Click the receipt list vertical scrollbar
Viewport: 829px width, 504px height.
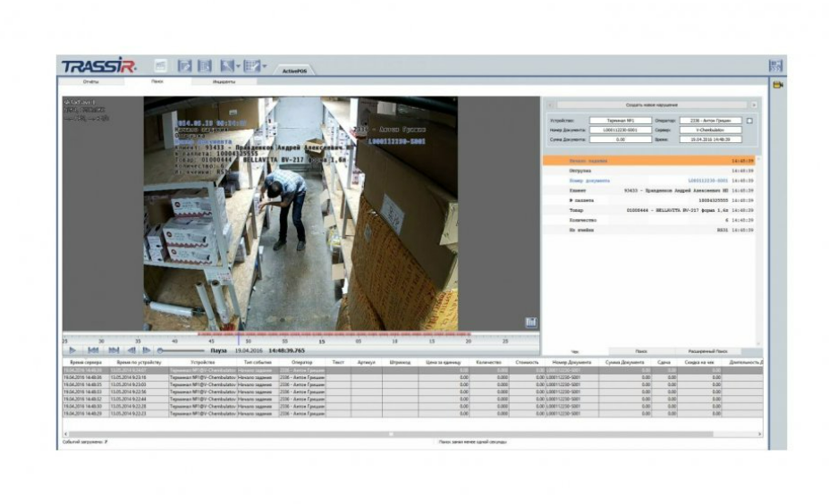[759, 251]
